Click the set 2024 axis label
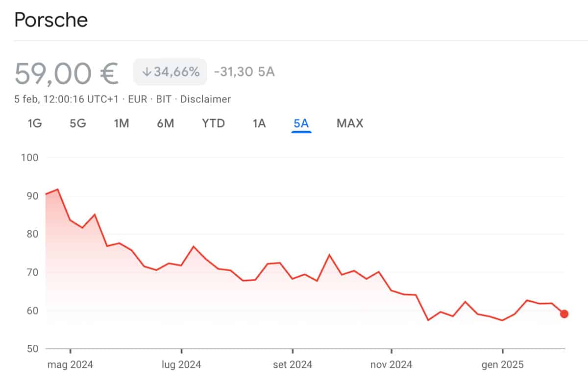 click(293, 365)
